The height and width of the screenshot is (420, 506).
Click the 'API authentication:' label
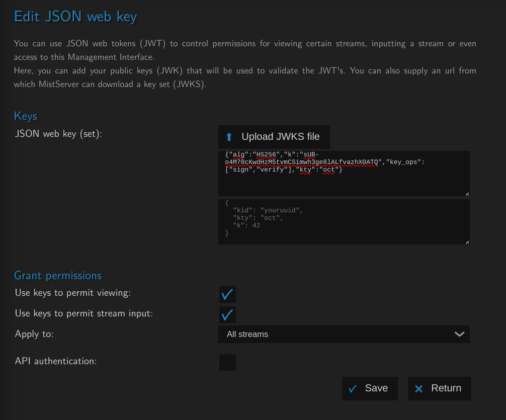pos(56,361)
